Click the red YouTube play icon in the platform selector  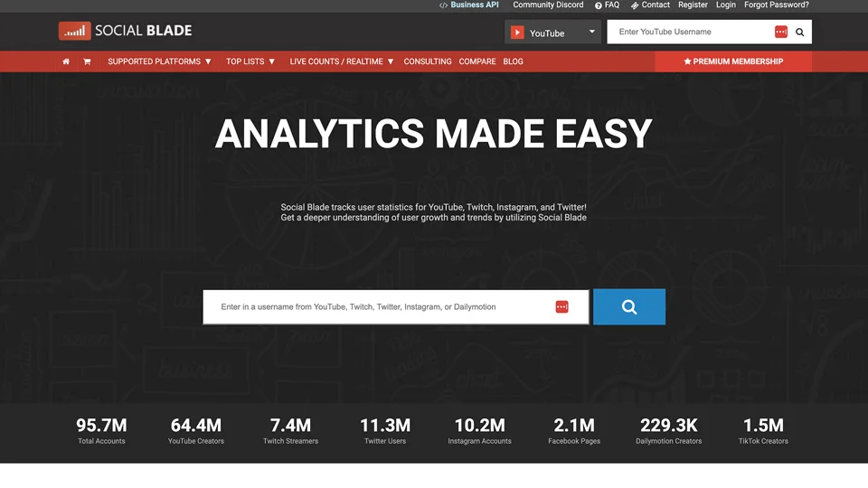point(517,33)
